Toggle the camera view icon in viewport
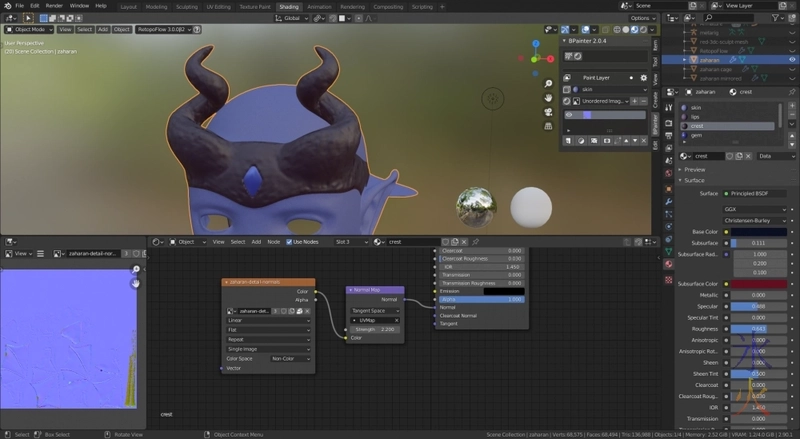 pos(549,114)
